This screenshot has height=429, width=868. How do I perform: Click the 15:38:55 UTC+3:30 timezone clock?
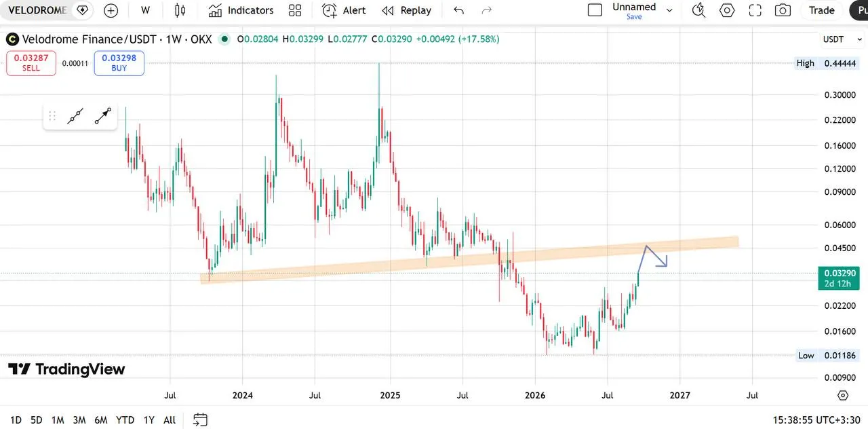(x=817, y=420)
